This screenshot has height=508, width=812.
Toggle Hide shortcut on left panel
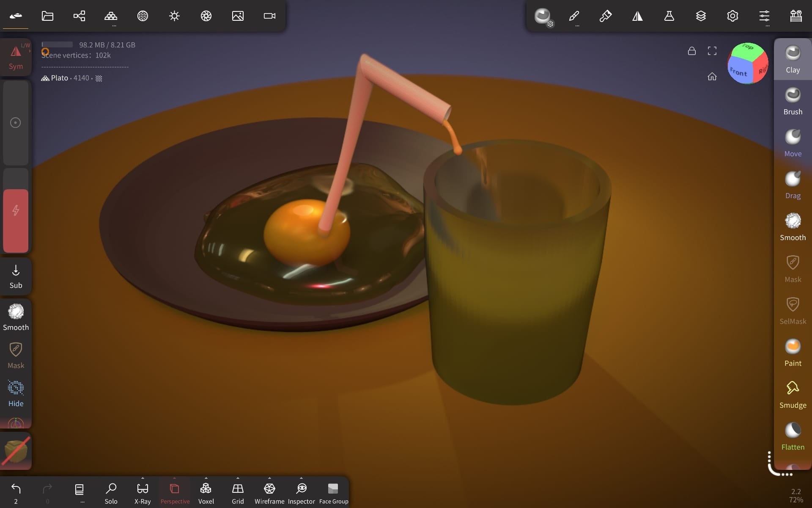pos(16,394)
